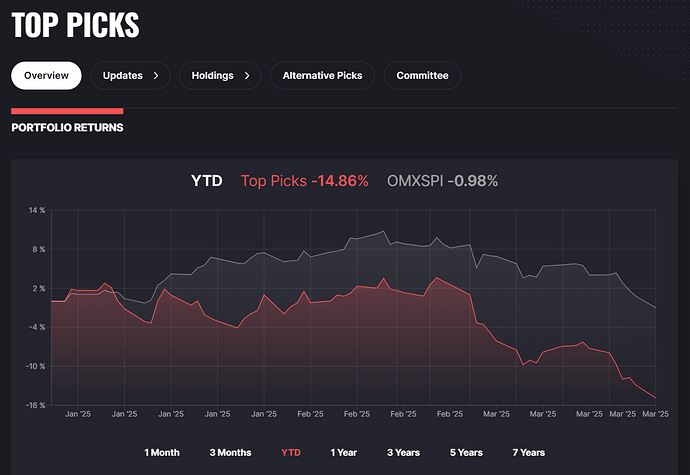Viewport: 690px width, 475px height.
Task: Switch to the Overview tab
Action: click(46, 76)
